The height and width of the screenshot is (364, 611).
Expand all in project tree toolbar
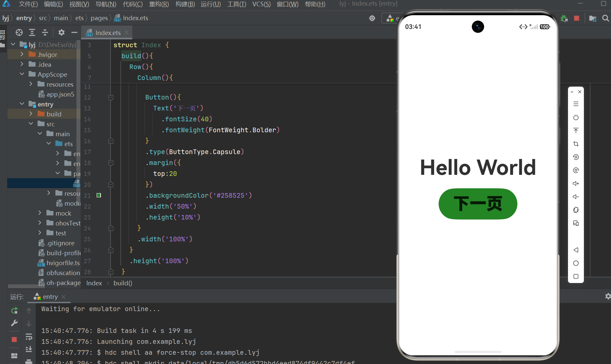tap(32, 32)
